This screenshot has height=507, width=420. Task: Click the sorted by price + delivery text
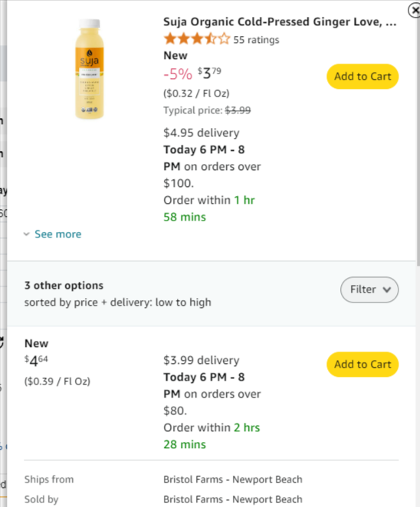[x=118, y=302]
